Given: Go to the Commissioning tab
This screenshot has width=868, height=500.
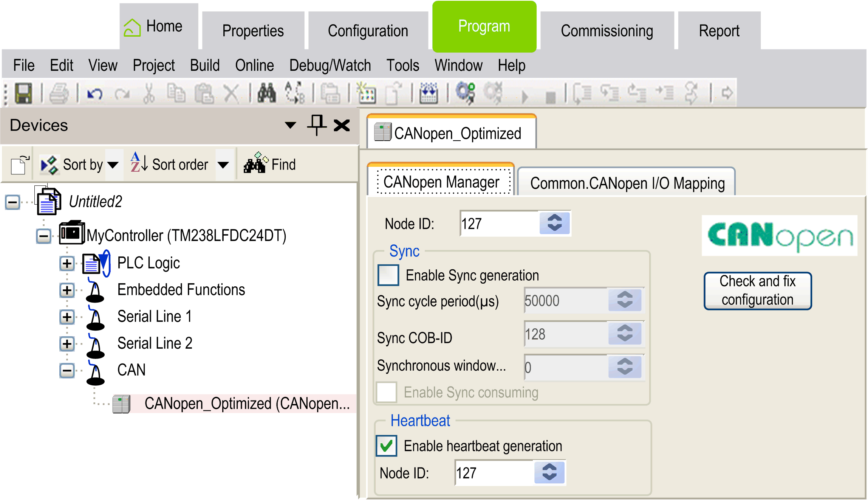Looking at the screenshot, I should tap(607, 31).
